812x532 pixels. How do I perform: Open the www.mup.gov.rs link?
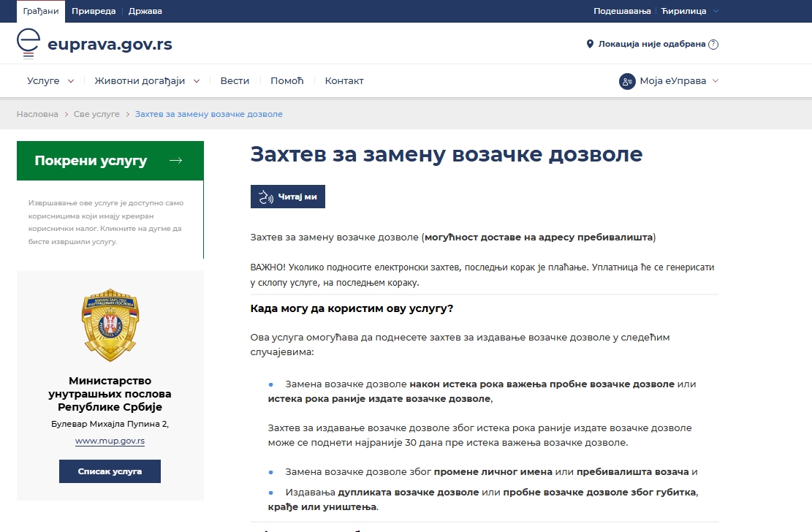point(110,441)
